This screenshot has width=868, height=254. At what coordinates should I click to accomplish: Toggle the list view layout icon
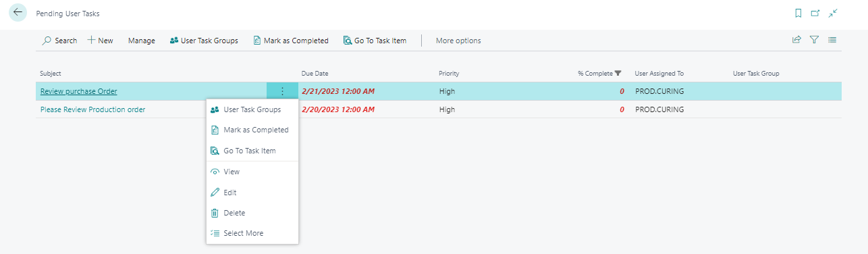tap(832, 40)
